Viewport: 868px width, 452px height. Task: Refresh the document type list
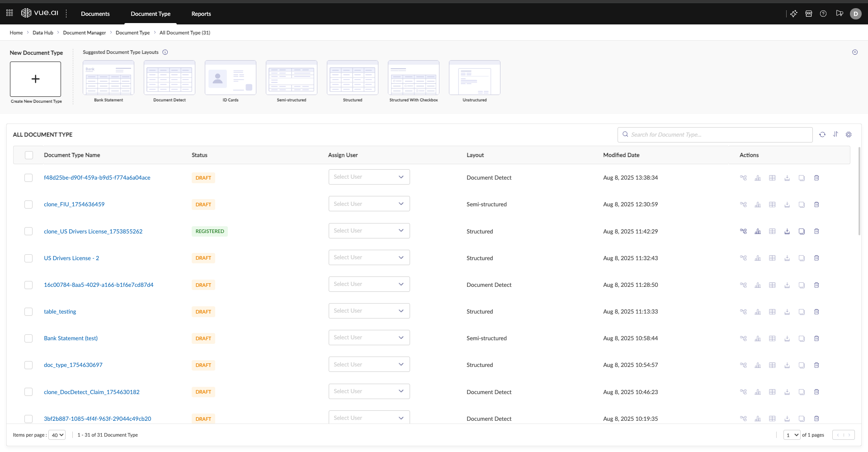coord(822,134)
